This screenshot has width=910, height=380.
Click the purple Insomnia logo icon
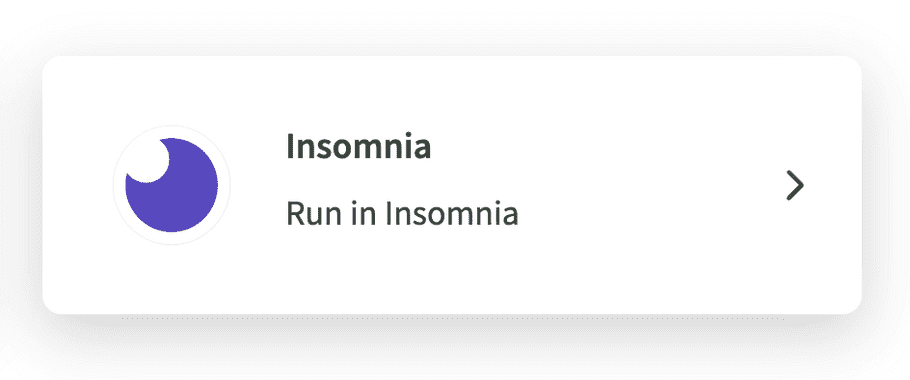coord(171,184)
